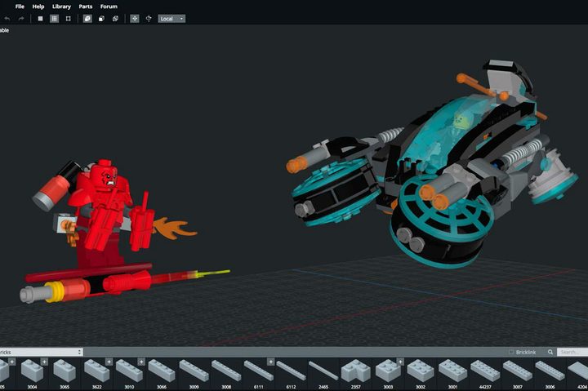Expand variants plus on brick 3004

[x=44, y=362]
